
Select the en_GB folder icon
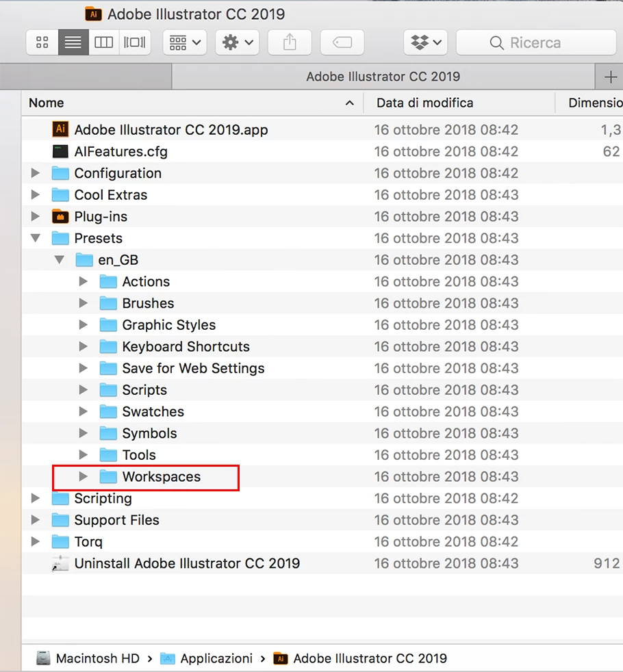pos(84,260)
